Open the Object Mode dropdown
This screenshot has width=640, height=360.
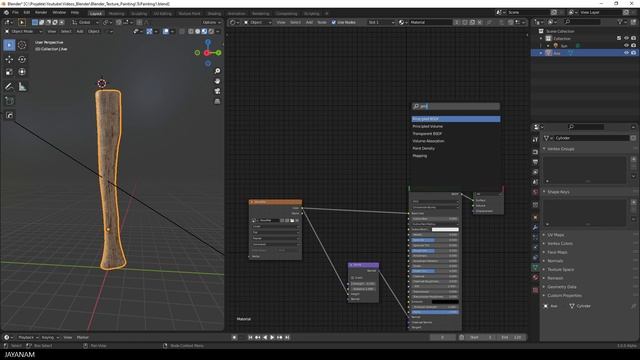point(23,31)
